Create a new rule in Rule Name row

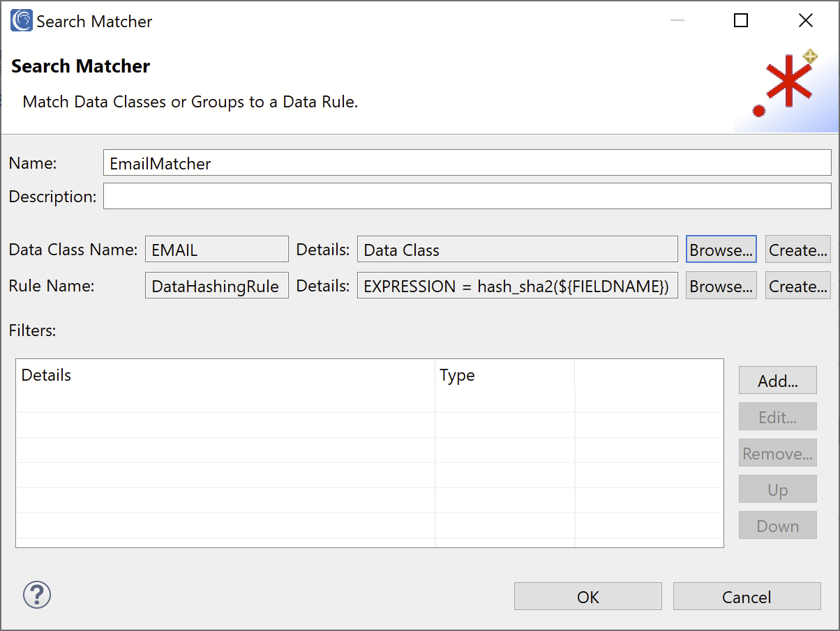(x=798, y=285)
